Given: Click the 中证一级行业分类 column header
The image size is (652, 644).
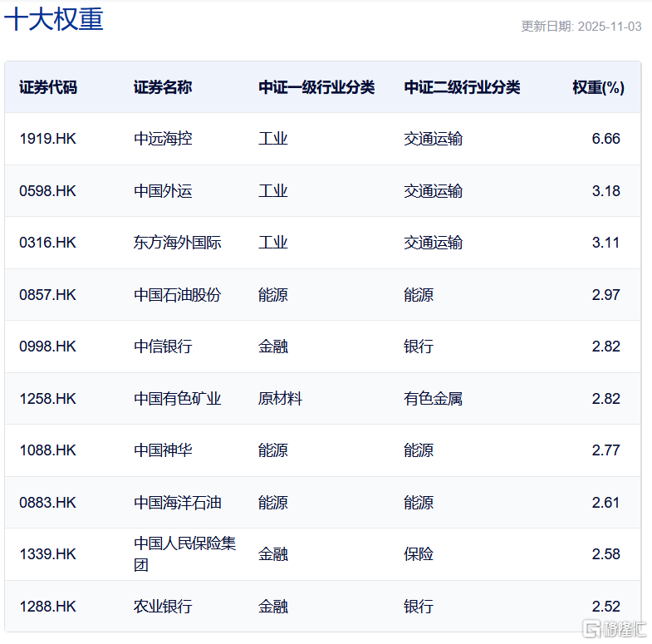Looking at the screenshot, I should pyautogui.click(x=316, y=87).
